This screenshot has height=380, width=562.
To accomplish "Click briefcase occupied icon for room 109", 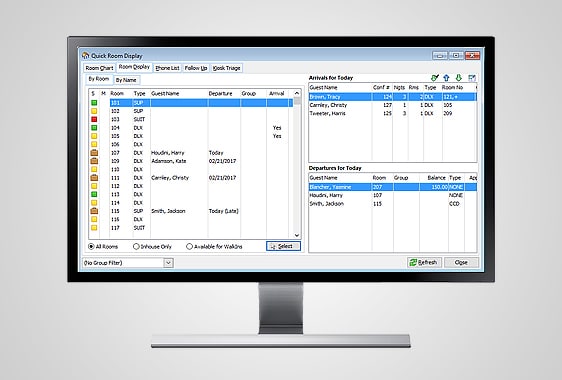I will tap(94, 161).
